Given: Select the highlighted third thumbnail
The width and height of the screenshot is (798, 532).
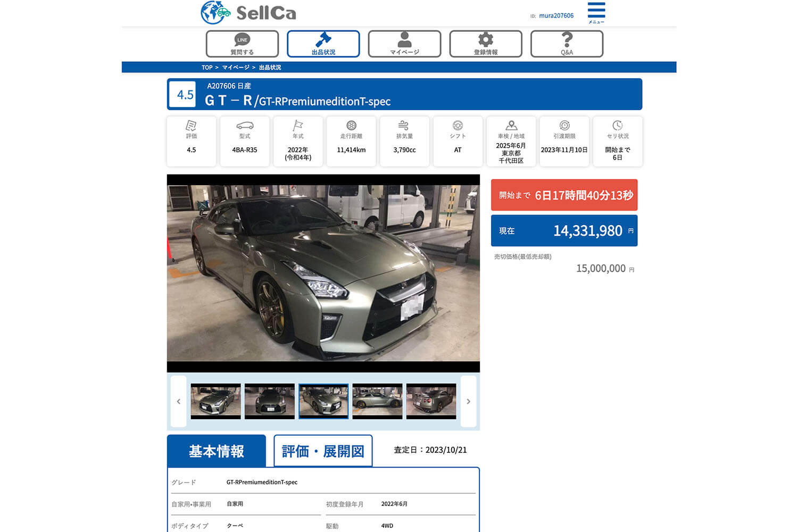Looking at the screenshot, I should (x=323, y=401).
